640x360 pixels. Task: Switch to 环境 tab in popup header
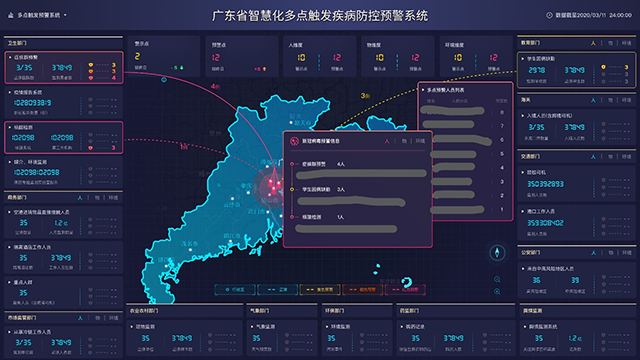(420, 141)
